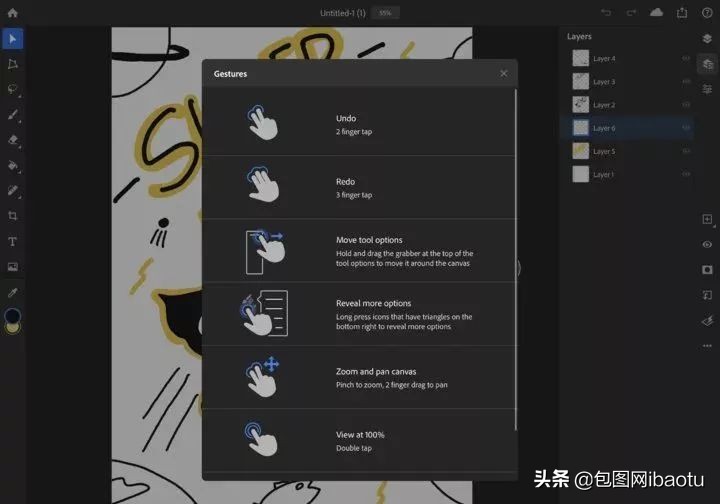Toggle layer visibility eye in right toolbar
Viewport: 720px width, 504px height.
click(707, 244)
